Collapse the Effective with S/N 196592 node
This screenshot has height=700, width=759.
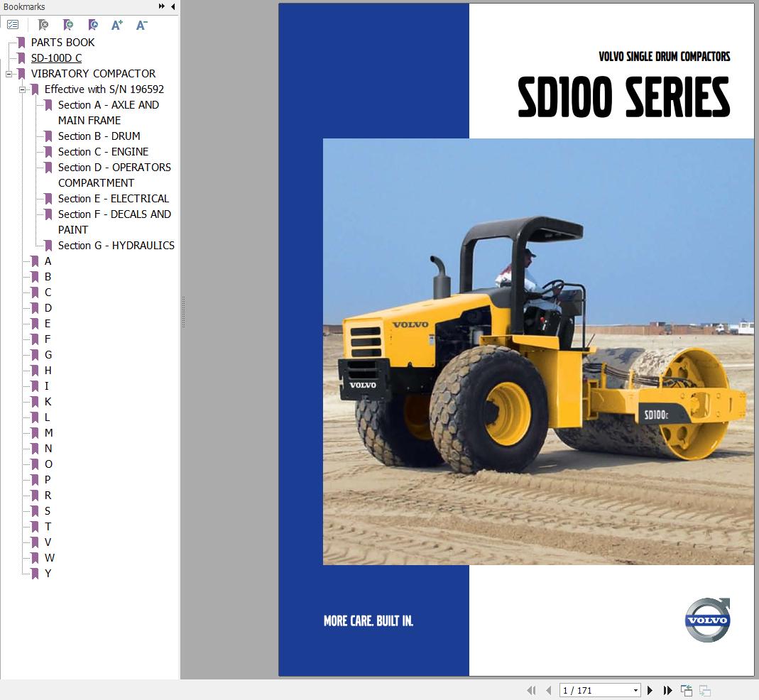(x=22, y=89)
